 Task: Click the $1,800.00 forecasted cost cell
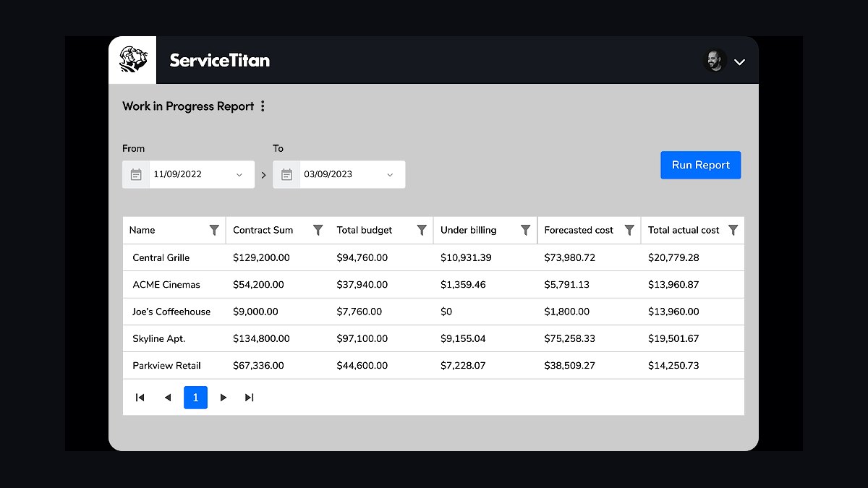[567, 312]
